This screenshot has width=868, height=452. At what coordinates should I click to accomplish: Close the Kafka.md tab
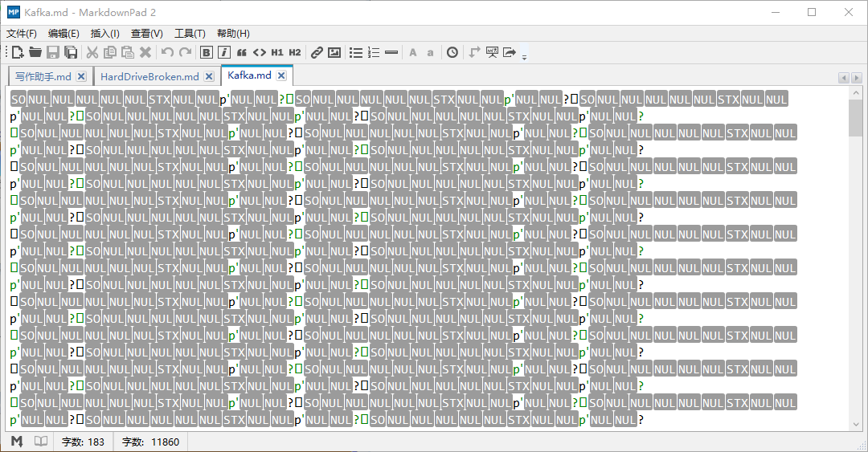pos(281,75)
